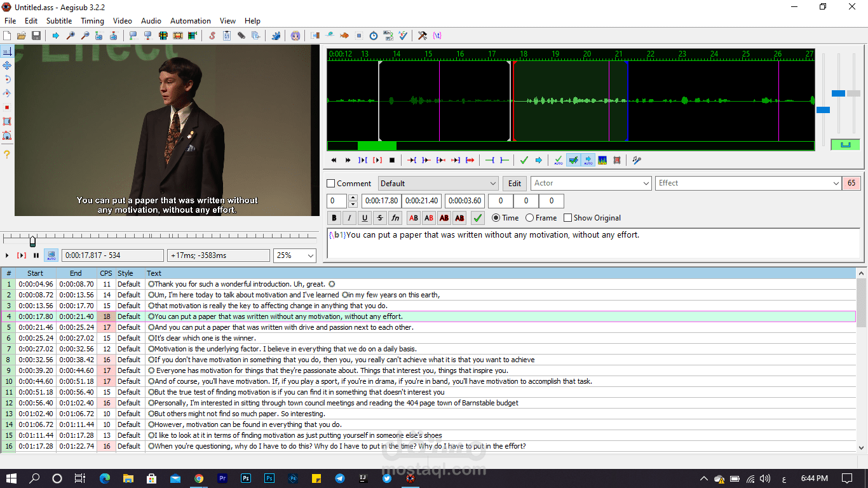Image resolution: width=868 pixels, height=488 pixels.
Task: Apply italic formatting button
Action: [x=349, y=218]
